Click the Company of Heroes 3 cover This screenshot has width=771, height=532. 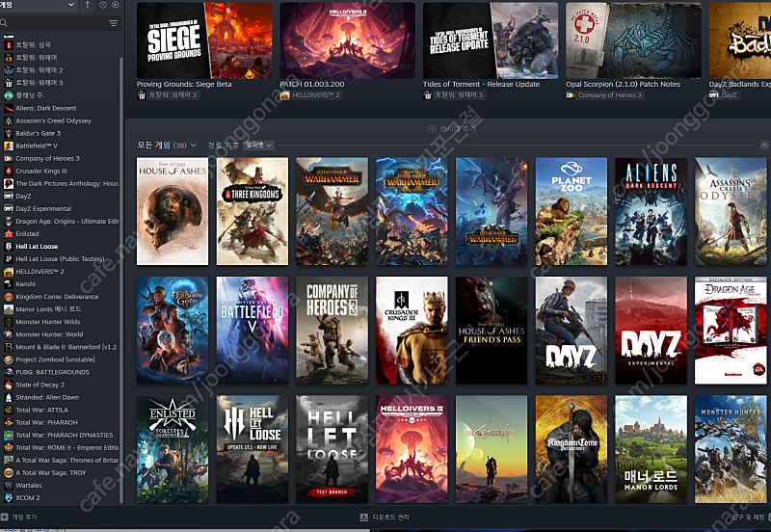(x=332, y=331)
